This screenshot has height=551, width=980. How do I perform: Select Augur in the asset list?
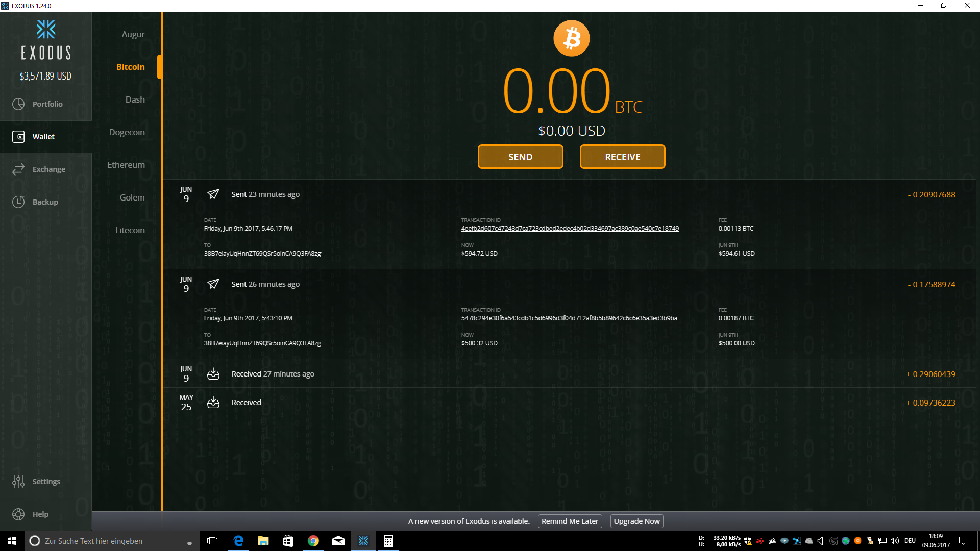click(133, 34)
